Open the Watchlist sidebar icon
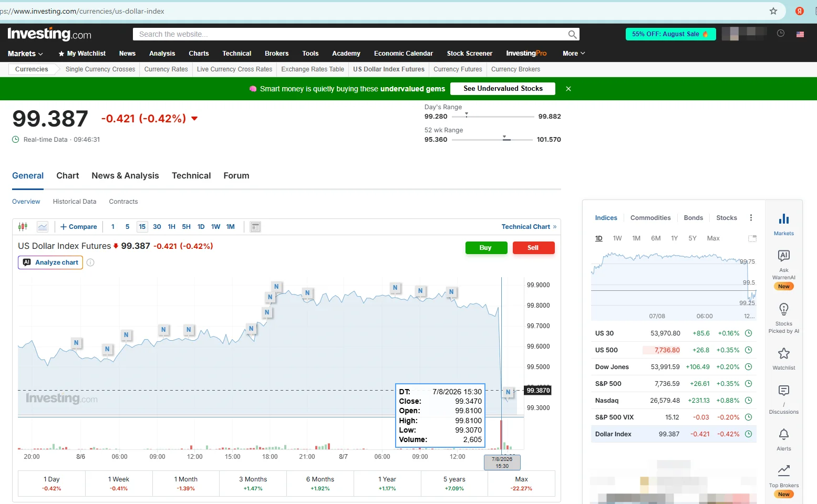 coord(784,359)
